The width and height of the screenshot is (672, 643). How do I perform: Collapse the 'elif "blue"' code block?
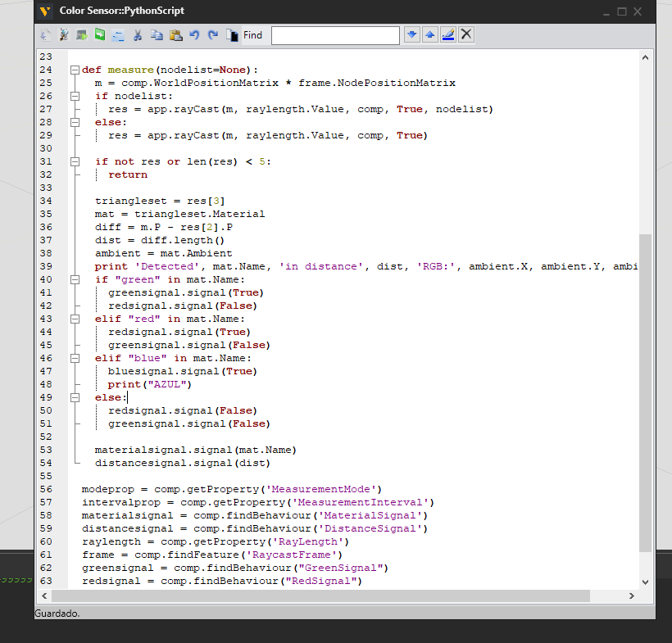click(x=75, y=358)
